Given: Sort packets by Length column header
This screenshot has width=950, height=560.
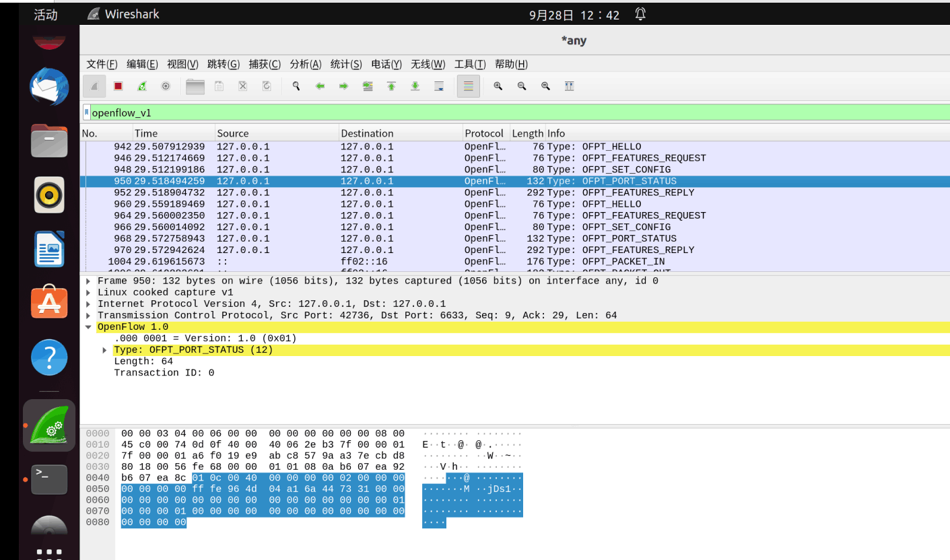Looking at the screenshot, I should click(x=527, y=133).
